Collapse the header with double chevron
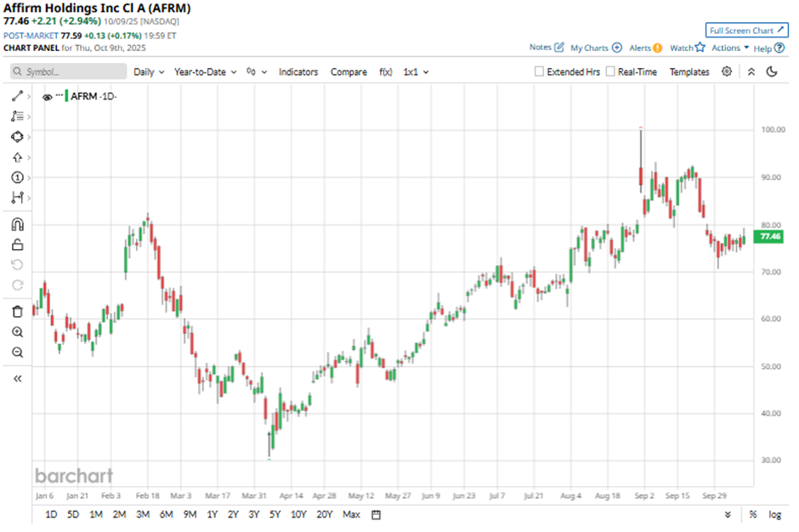The image size is (799, 532). [751, 72]
